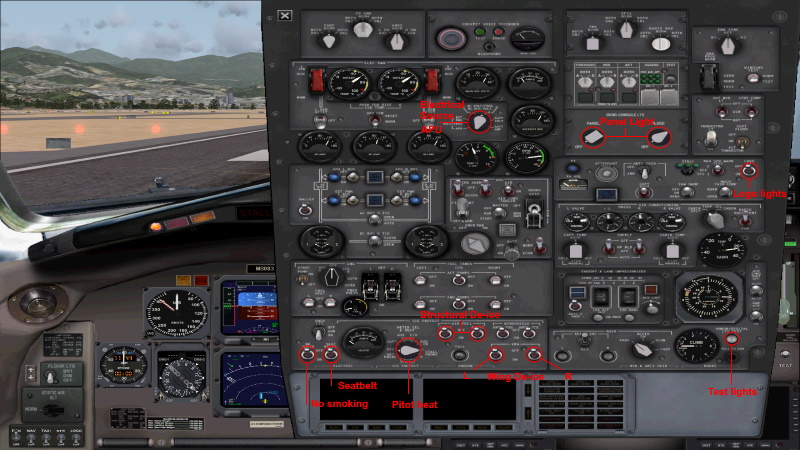The image size is (800, 450).
Task: Close the overhead panel with X button
Action: [285, 15]
